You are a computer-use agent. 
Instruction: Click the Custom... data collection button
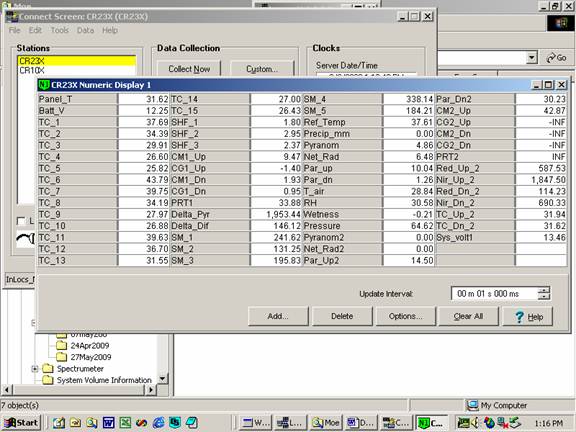pyautogui.click(x=262, y=69)
